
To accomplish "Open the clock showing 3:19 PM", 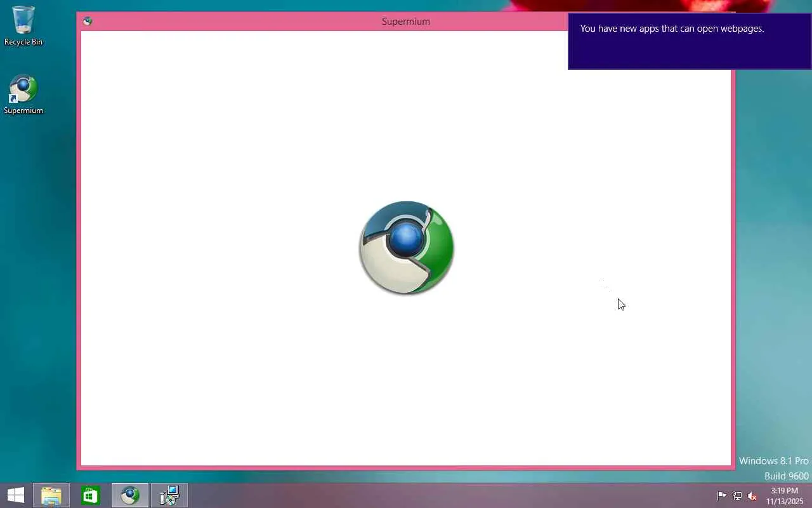I will pos(785,496).
